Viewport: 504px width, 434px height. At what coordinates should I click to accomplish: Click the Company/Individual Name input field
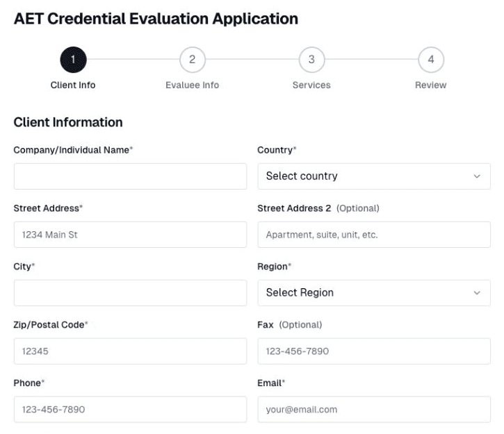(130, 176)
